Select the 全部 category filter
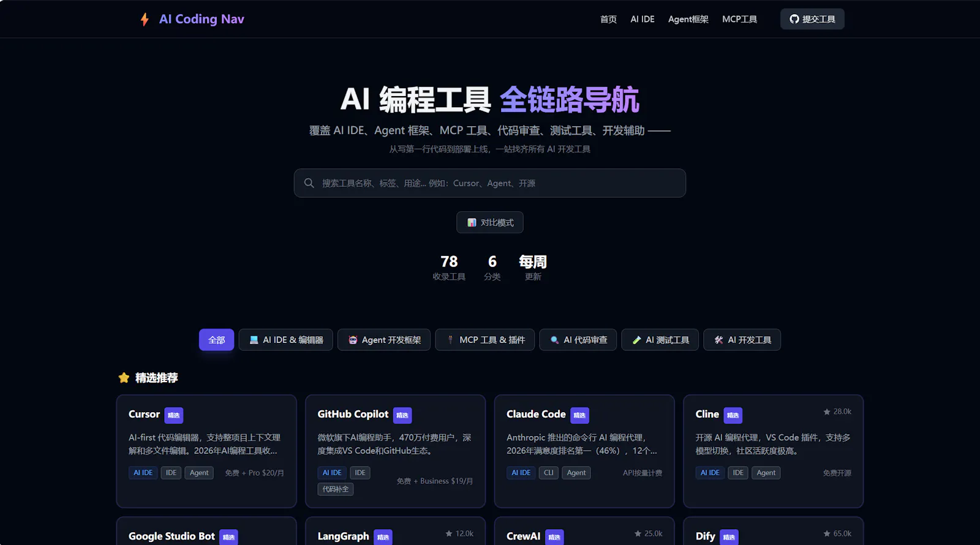 216,340
